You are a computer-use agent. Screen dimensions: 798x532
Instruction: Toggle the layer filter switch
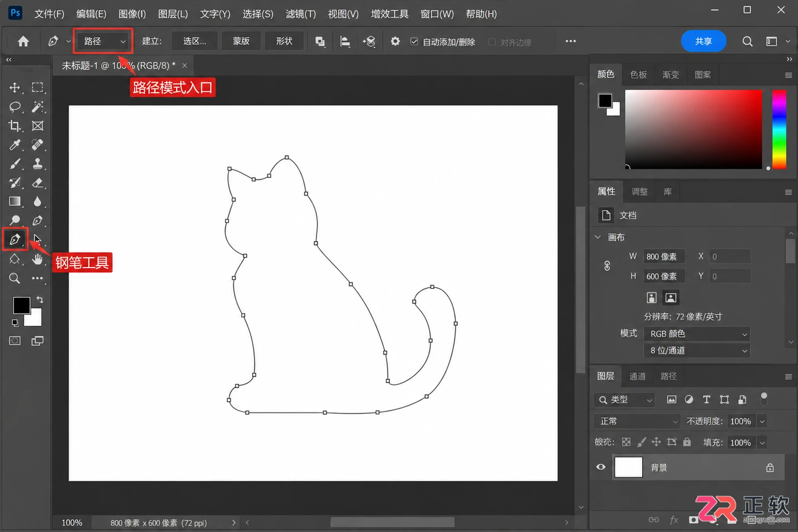tap(764, 398)
